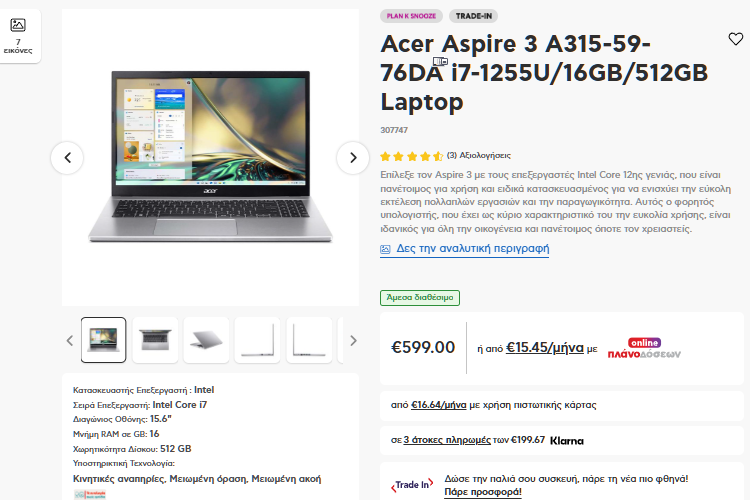Screen dimensions: 750x500
Task: Move thumbnail strip back with left chevron
Action: tap(70, 340)
